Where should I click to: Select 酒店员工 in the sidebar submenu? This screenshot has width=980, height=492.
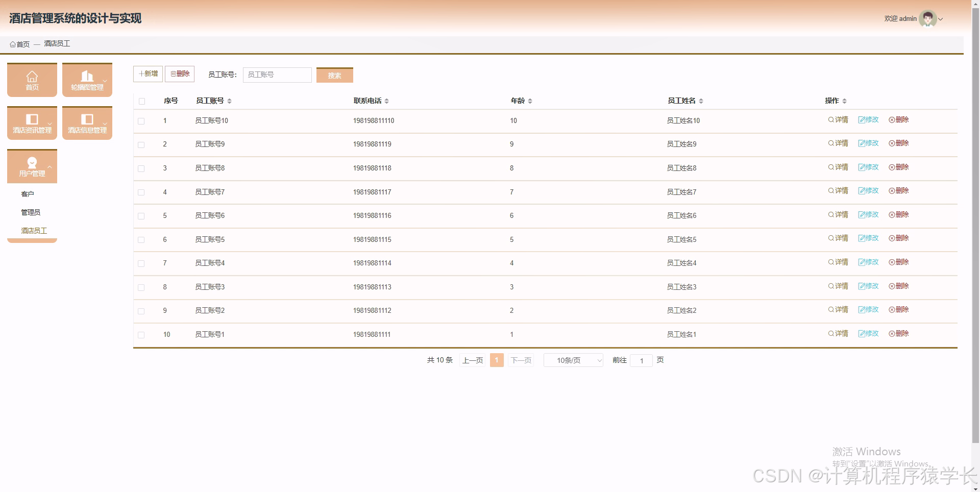pos(34,231)
